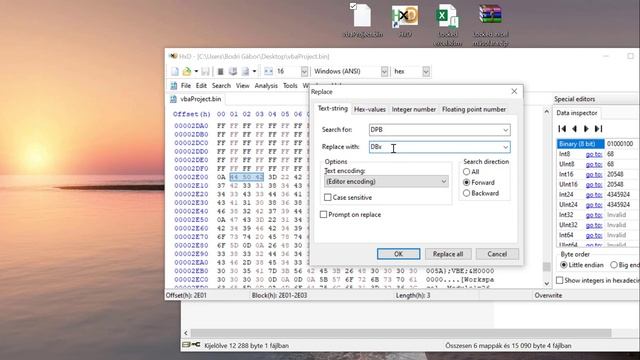Click the Open disk toolbar icon
The height and width of the screenshot is (360, 640).
[233, 71]
